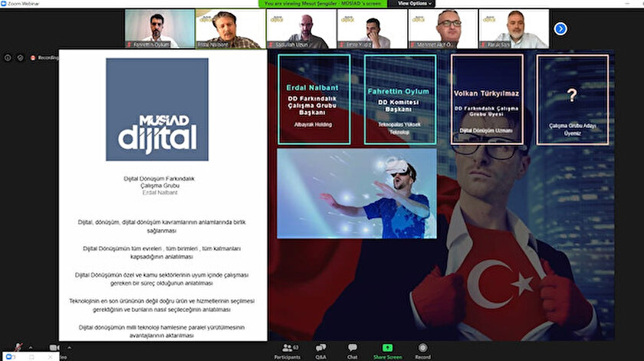Click the VR headset man image
The height and width of the screenshot is (361, 644).
tap(357, 193)
